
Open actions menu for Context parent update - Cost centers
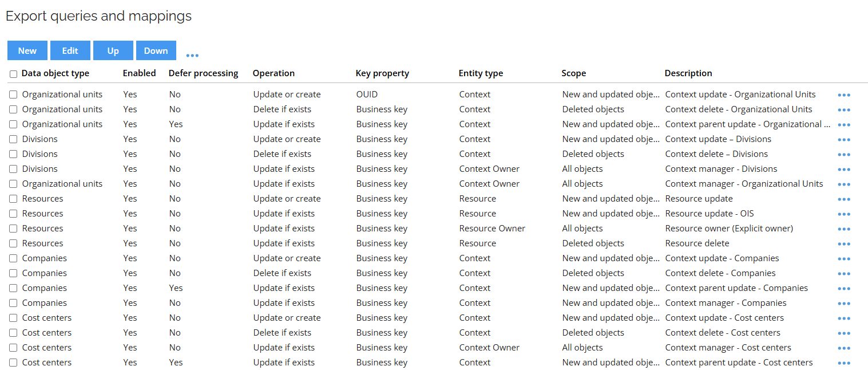coord(844,363)
